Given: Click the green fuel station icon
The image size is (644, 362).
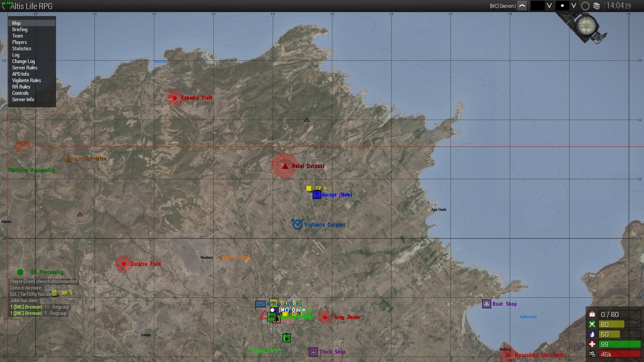Looking at the screenshot, I should click(x=286, y=338).
